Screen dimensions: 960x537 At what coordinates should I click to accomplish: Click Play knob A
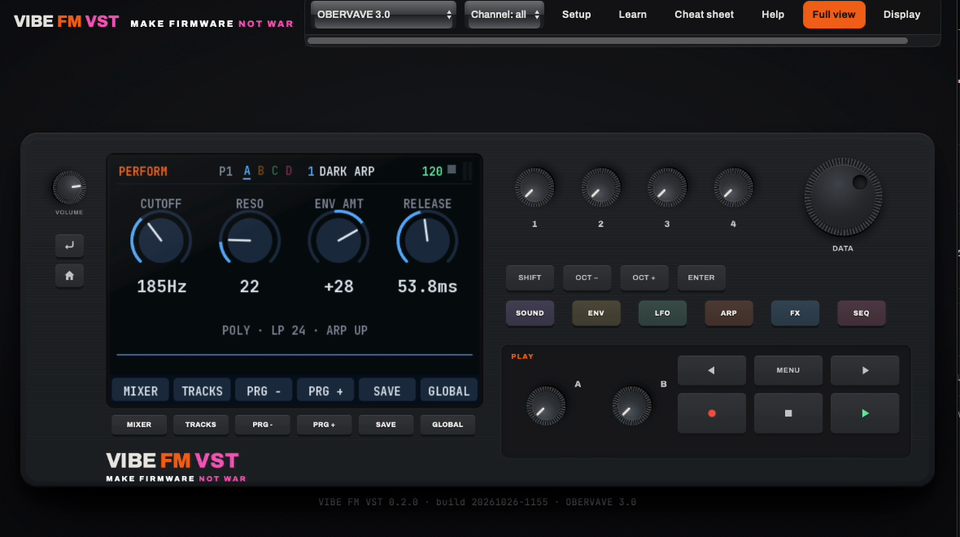tap(546, 405)
